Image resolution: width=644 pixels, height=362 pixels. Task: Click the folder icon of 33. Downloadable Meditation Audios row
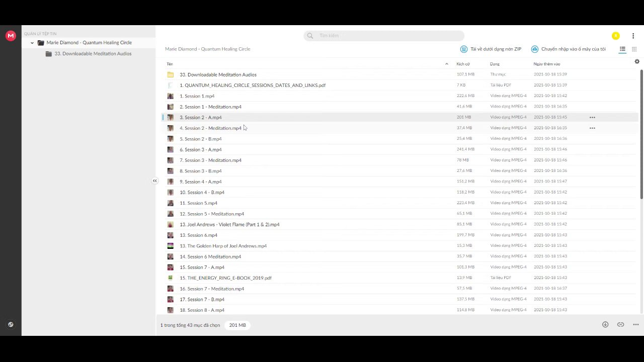coord(171,74)
